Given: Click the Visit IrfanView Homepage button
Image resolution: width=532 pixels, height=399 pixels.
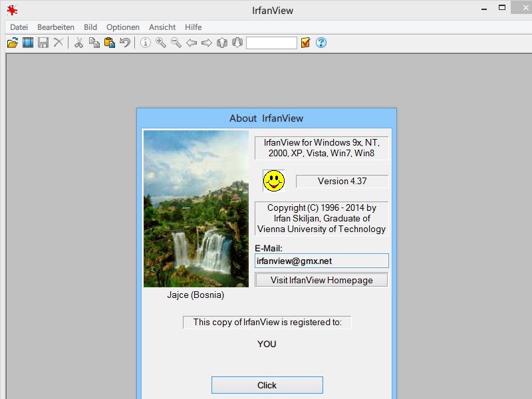Looking at the screenshot, I should click(321, 280).
